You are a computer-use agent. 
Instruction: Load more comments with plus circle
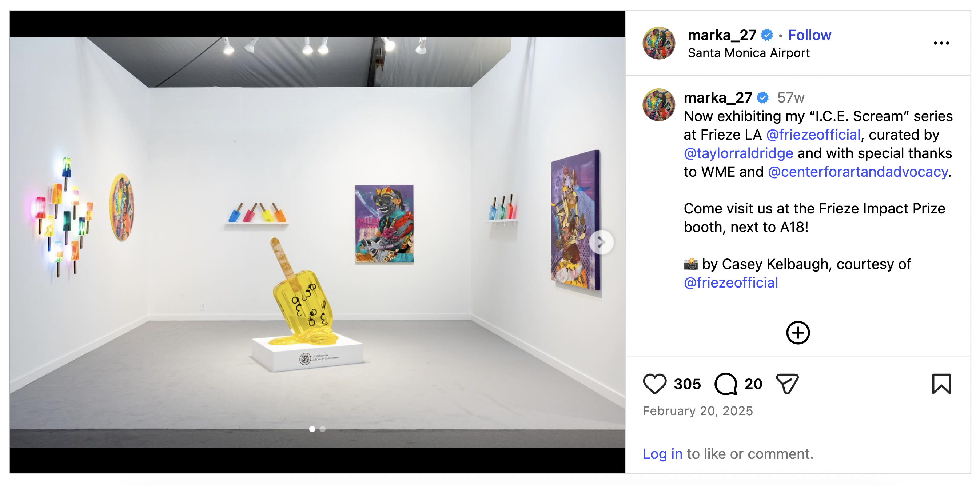(798, 333)
